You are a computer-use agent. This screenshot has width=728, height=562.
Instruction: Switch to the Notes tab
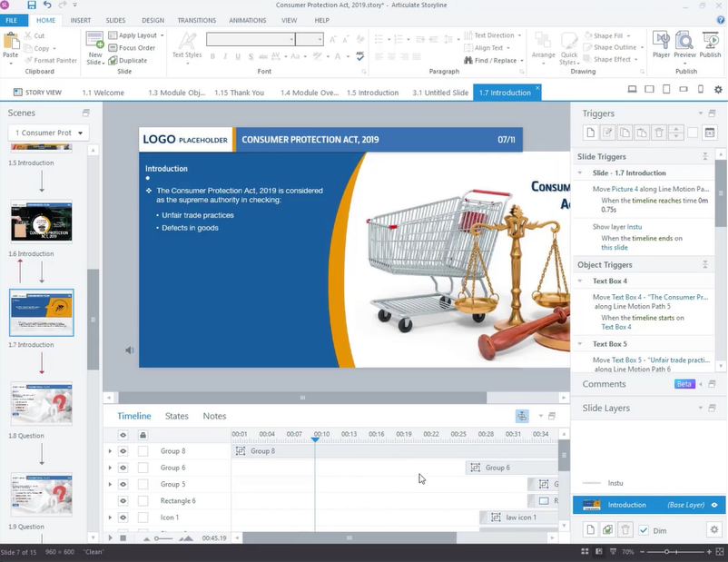[214, 416]
